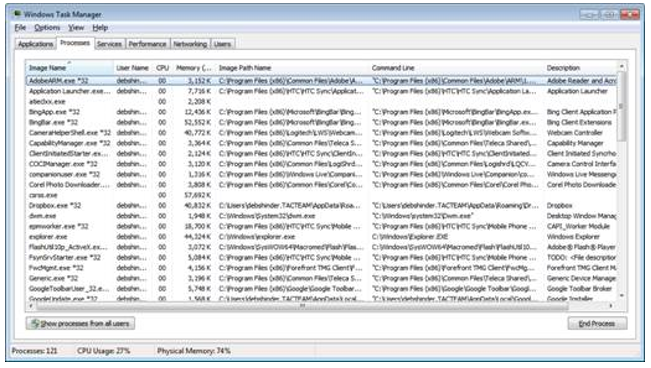Switch to the Services tab
This screenshot has height=368, width=651.
point(109,44)
